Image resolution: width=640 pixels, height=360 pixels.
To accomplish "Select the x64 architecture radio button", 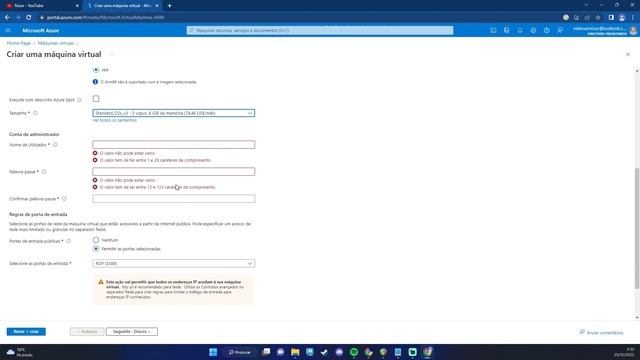I will click(96, 70).
